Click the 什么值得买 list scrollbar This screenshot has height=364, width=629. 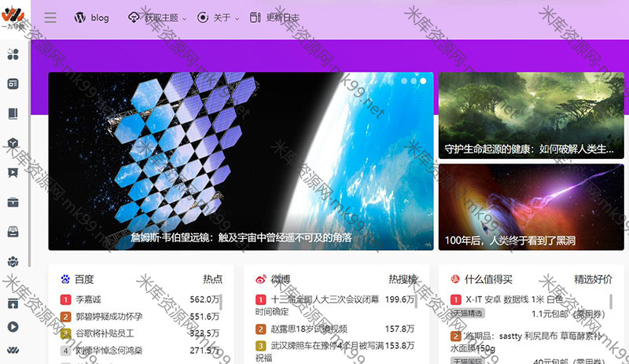pos(611,302)
